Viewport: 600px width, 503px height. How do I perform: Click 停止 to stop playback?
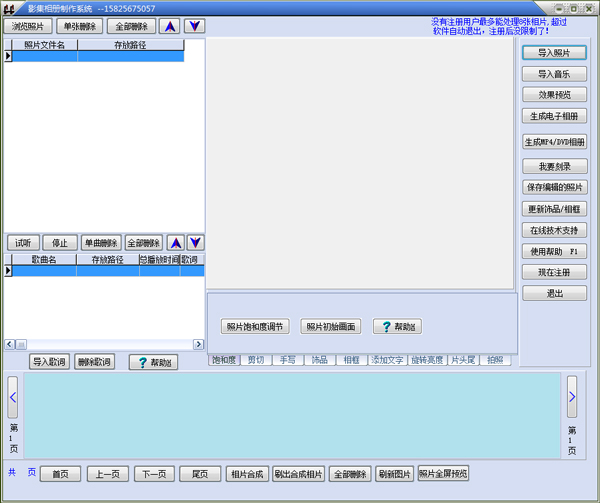tap(60, 243)
